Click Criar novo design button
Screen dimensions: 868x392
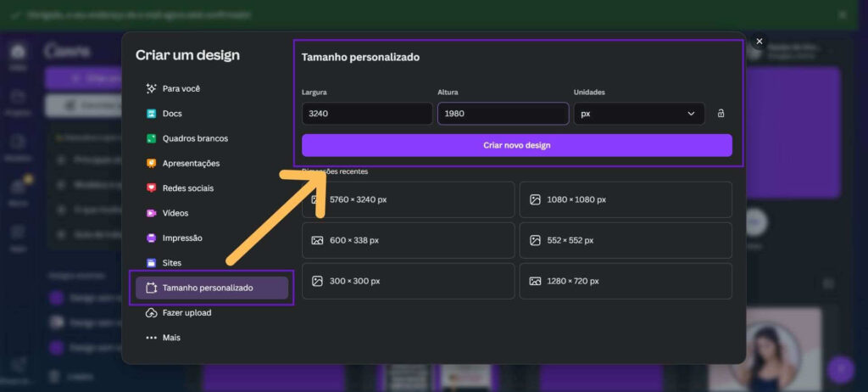click(x=516, y=145)
